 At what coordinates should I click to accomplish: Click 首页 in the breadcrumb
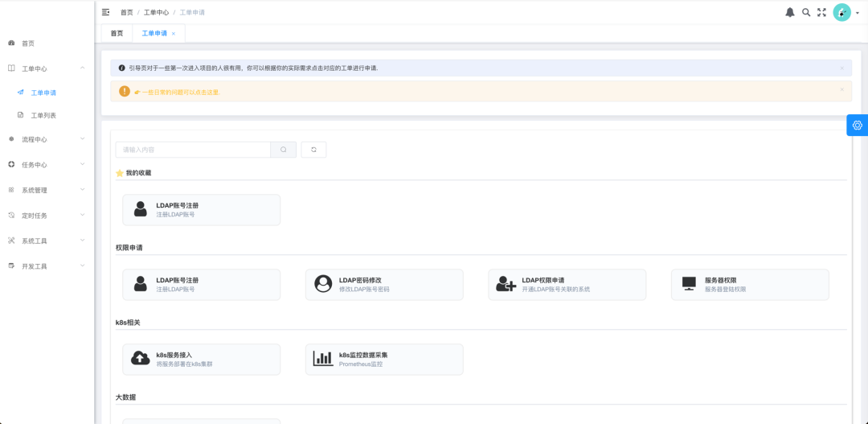click(x=127, y=12)
